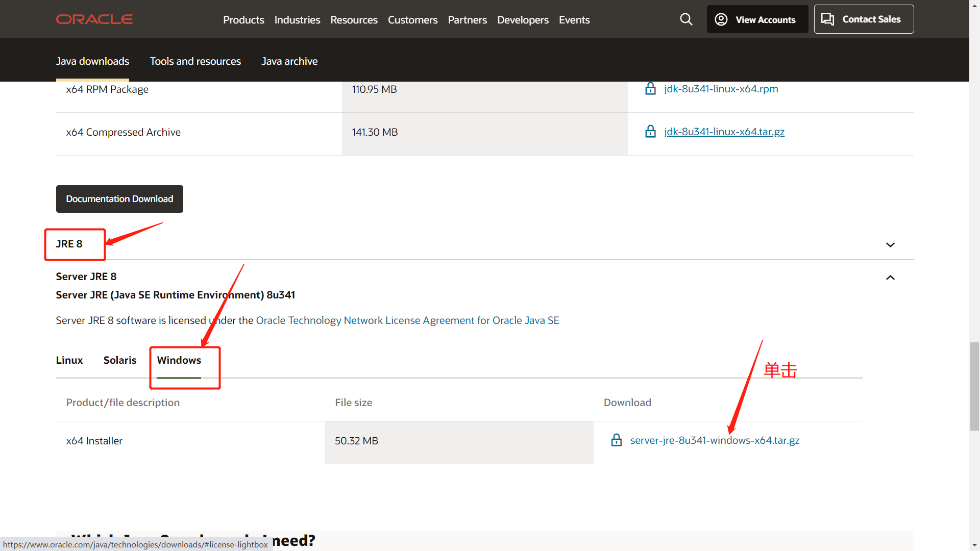Open Oracle Technology Network License Agreement link
The image size is (980, 551).
tap(407, 320)
